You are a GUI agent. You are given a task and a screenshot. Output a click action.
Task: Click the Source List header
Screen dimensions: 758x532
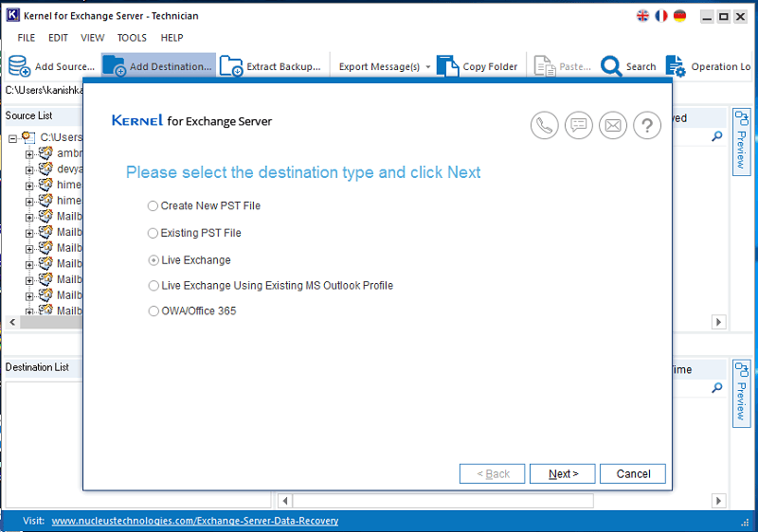point(29,115)
